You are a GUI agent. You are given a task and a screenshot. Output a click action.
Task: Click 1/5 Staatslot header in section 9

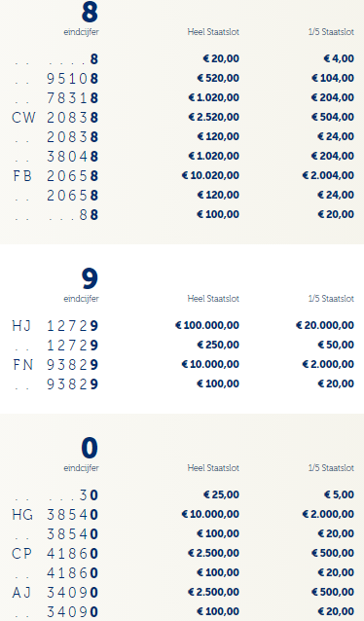tap(331, 299)
